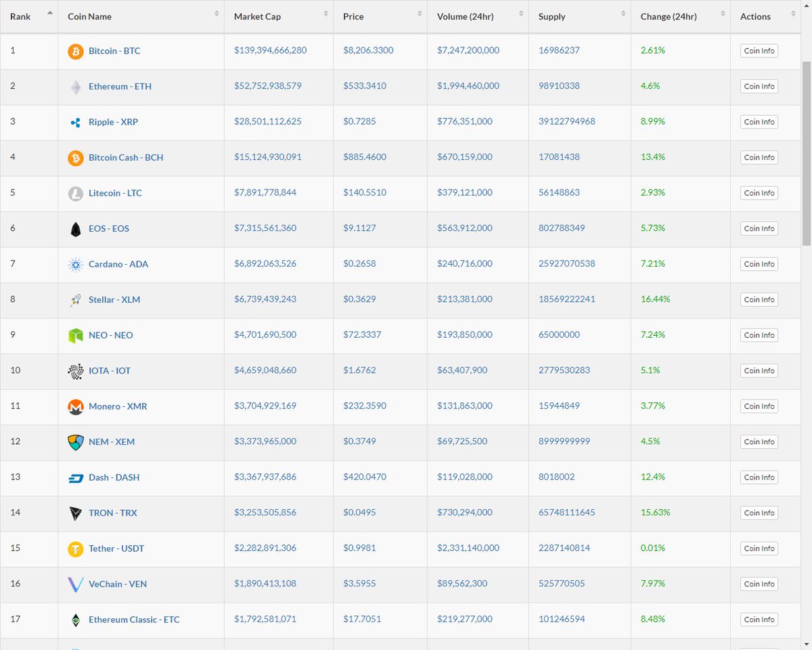Open Coin Info for Bitcoin
Image resolution: width=812 pixels, height=650 pixels.
[x=759, y=51]
